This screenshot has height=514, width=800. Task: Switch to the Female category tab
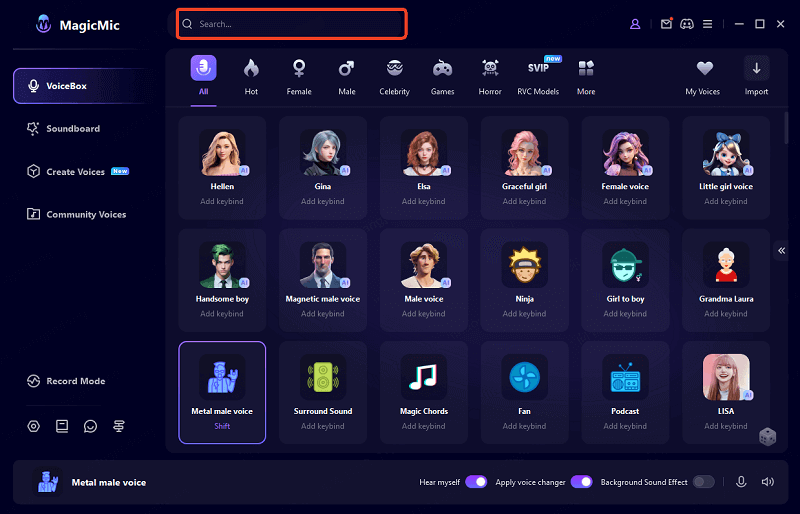(x=299, y=77)
